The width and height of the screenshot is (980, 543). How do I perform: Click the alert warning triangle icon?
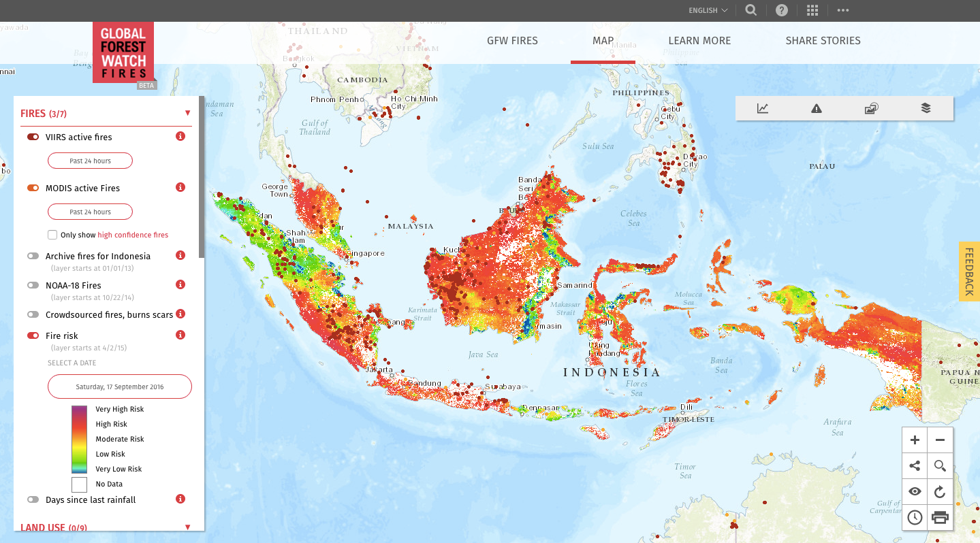(x=817, y=108)
